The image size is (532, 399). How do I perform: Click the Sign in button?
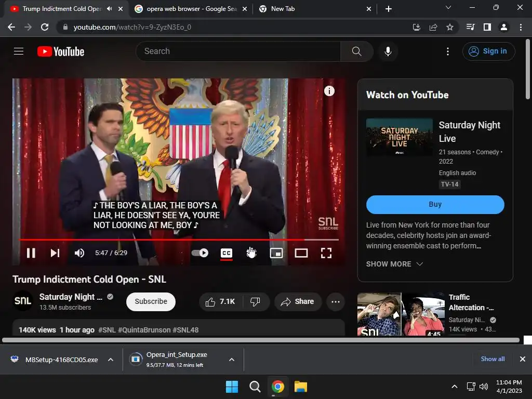488,51
